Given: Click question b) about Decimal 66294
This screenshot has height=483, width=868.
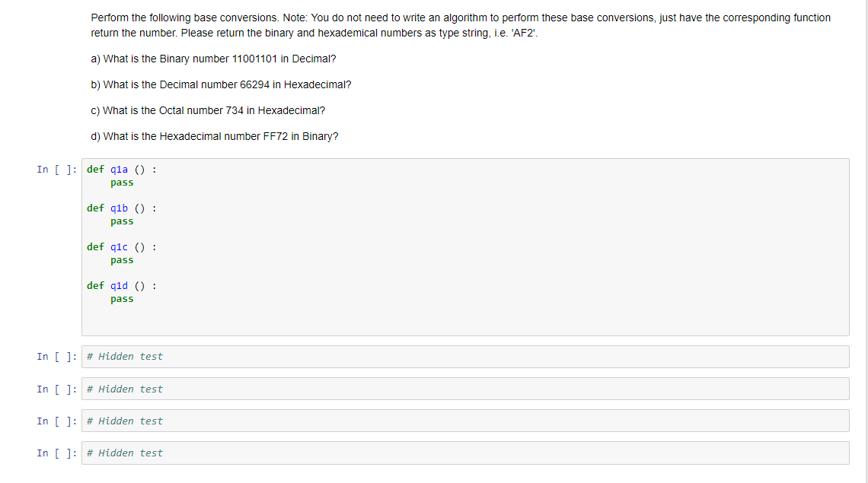Looking at the screenshot, I should pos(221,84).
